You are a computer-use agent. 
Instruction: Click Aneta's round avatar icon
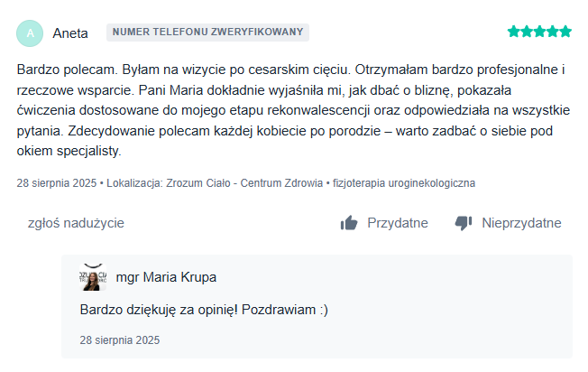coord(31,33)
